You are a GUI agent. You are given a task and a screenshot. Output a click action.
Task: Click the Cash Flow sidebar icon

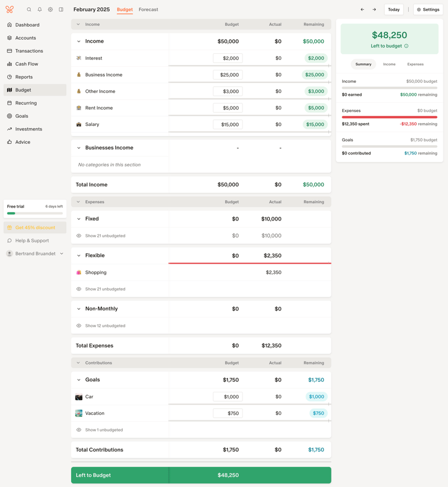coord(8,63)
